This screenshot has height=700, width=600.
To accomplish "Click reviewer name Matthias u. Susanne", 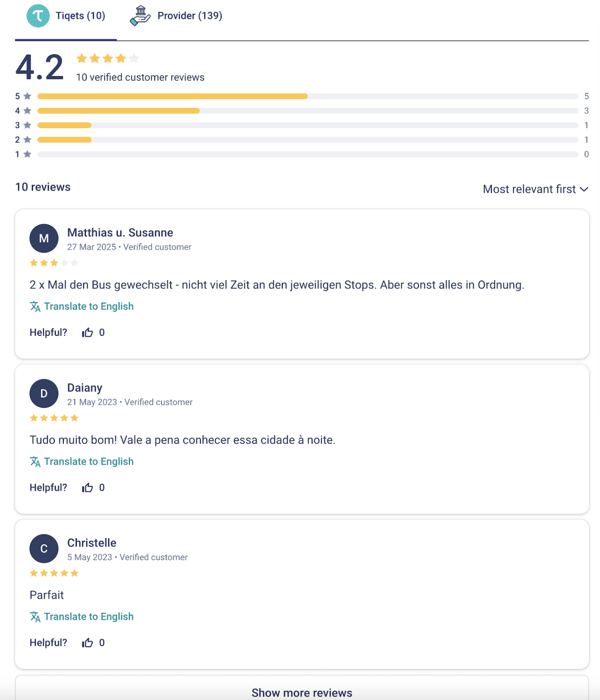I will point(120,233).
